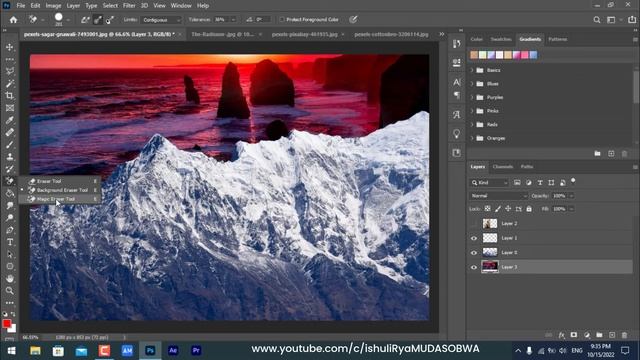The height and width of the screenshot is (360, 640).
Task: Select the Paint Bucket tool
Action: coord(9,193)
